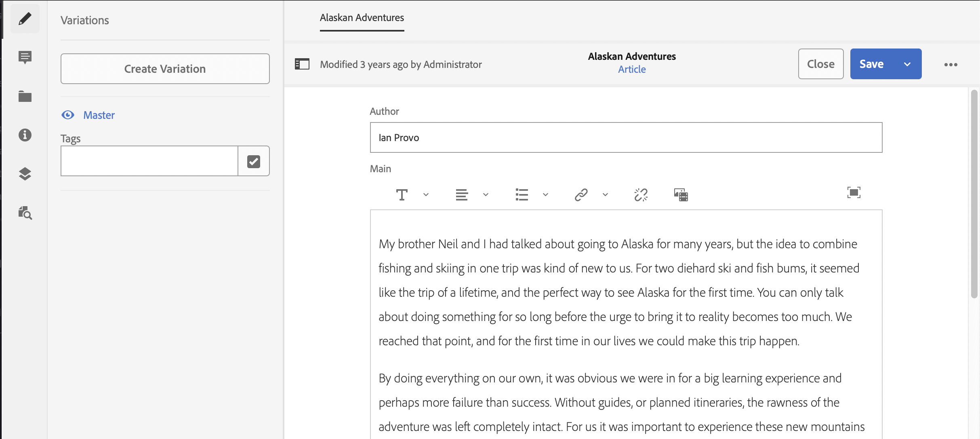Open the preview search document icon
This screenshot has height=439, width=980.
tap(25, 213)
